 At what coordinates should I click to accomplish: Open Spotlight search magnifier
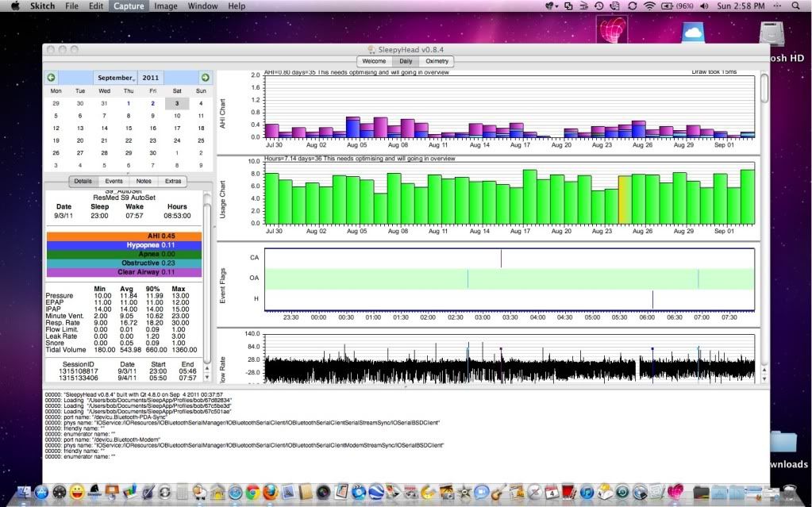[x=795, y=6]
